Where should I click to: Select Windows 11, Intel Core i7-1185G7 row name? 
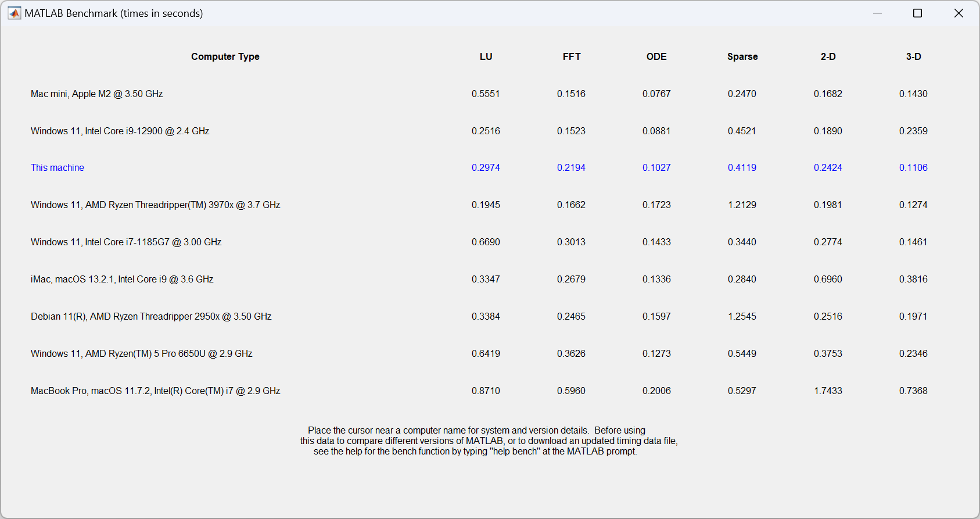click(x=126, y=242)
